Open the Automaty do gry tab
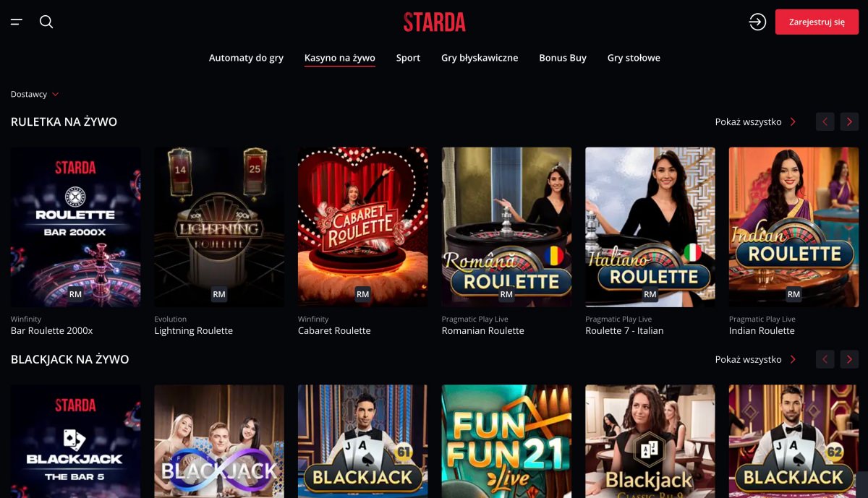The height and width of the screenshot is (498, 868). (x=246, y=58)
